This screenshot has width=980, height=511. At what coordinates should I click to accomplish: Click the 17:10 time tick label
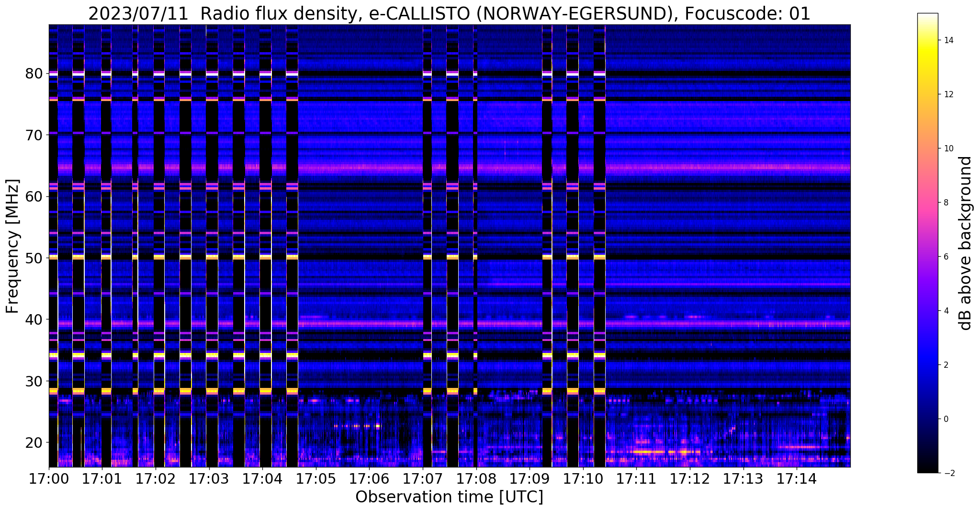[x=583, y=478]
